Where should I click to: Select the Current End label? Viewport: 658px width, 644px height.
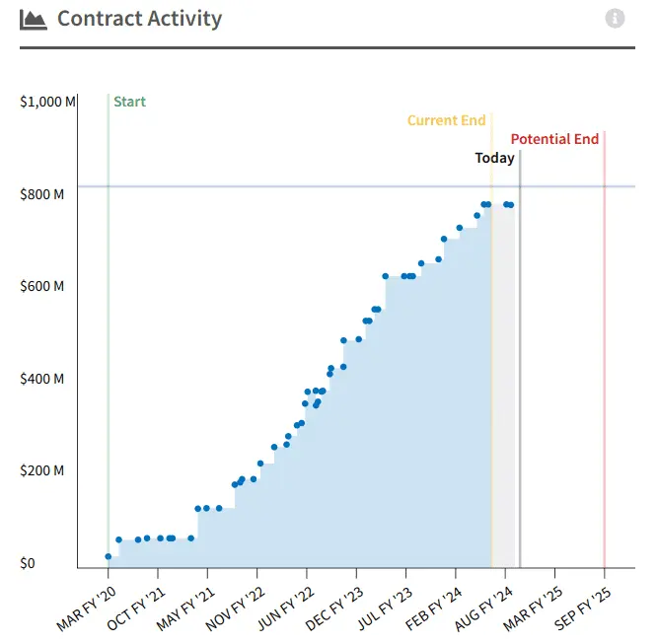(447, 120)
